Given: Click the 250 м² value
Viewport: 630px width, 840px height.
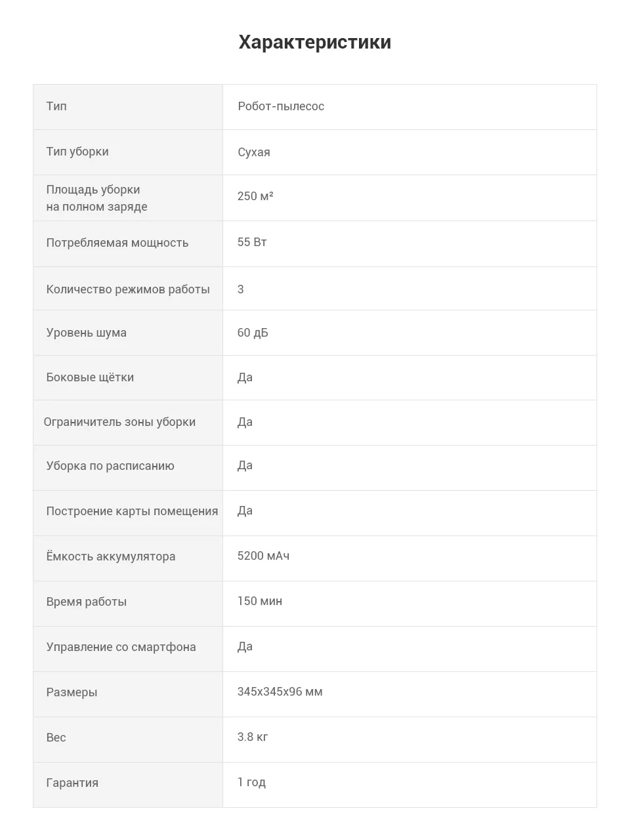Looking at the screenshot, I should coord(255,196).
